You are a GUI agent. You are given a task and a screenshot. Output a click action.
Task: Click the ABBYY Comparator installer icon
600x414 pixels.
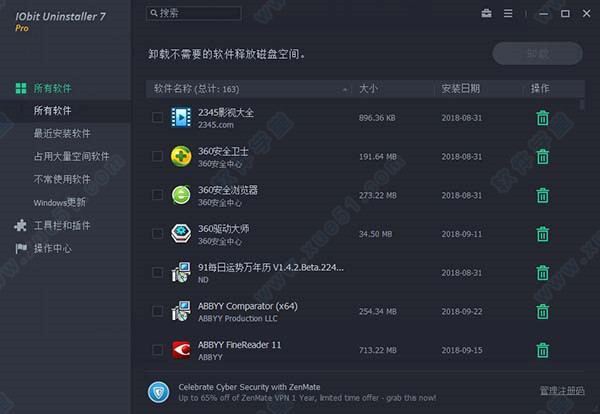(x=181, y=311)
